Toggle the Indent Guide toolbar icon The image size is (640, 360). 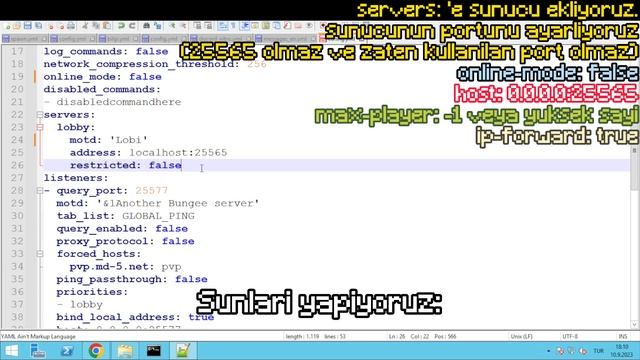coord(245,26)
